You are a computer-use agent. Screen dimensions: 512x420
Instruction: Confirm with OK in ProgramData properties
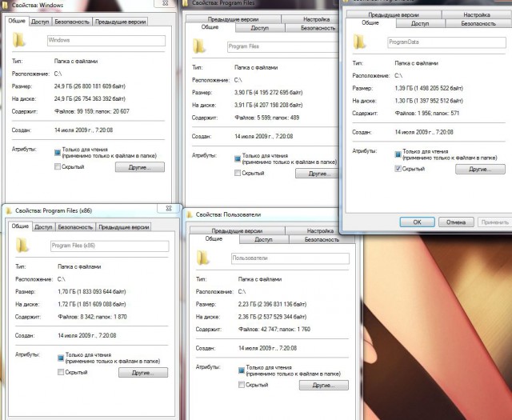point(418,222)
